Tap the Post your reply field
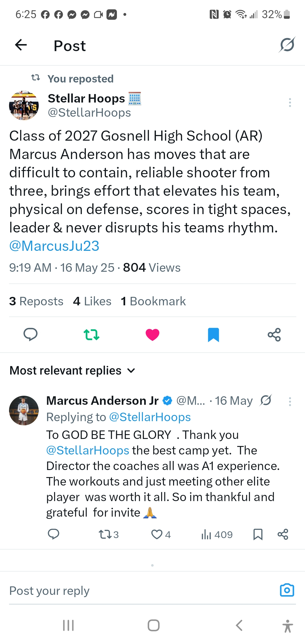 tap(141, 591)
